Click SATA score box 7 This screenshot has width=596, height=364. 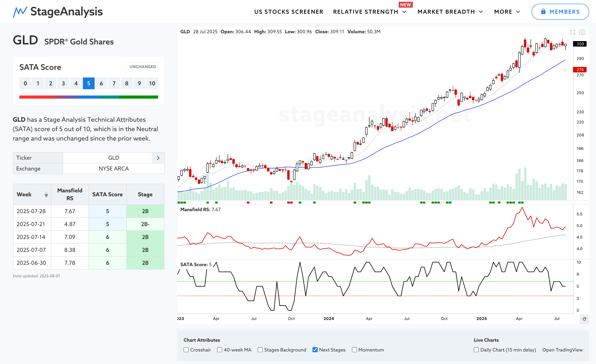114,83
